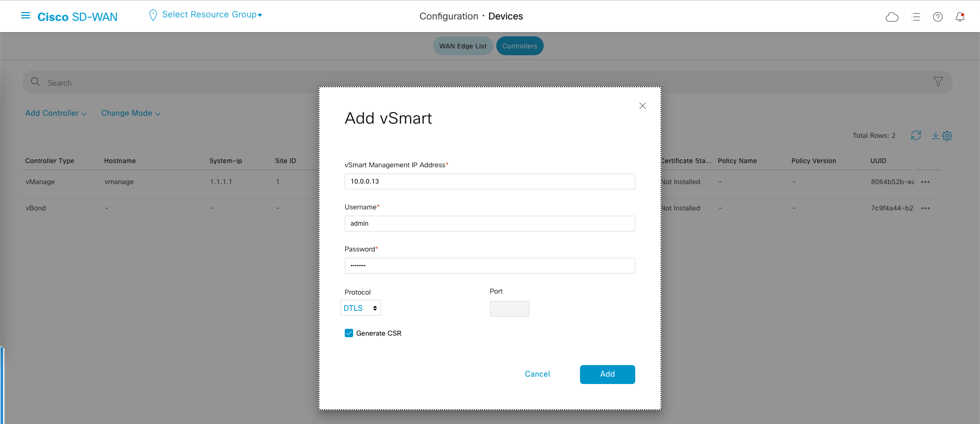
Task: Open the notifications bell
Action: point(959,17)
